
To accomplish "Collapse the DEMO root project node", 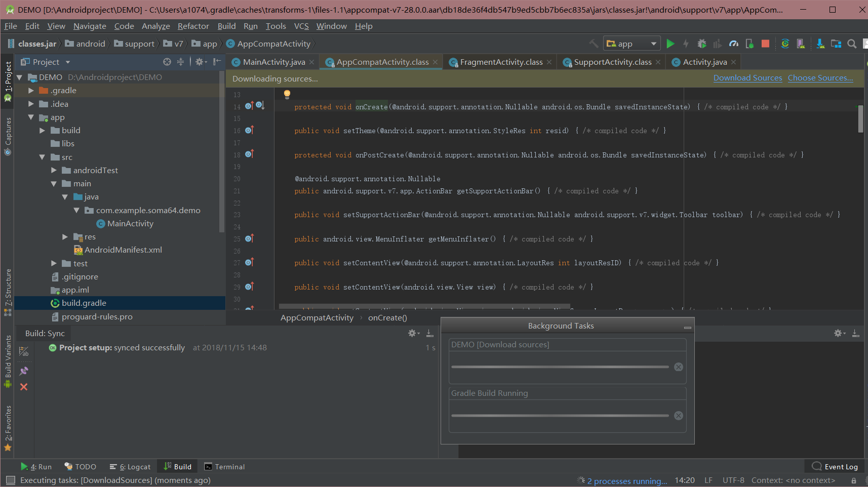I will (x=20, y=77).
